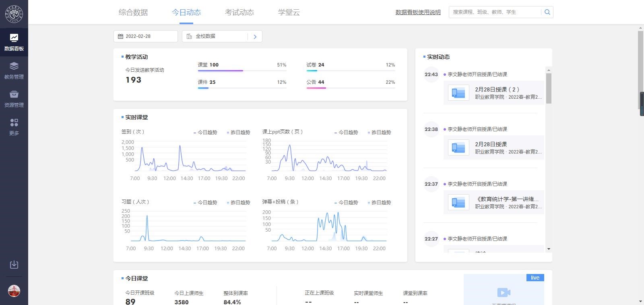
Task: Switch to the 综合数据 tab
Action: coord(133,12)
